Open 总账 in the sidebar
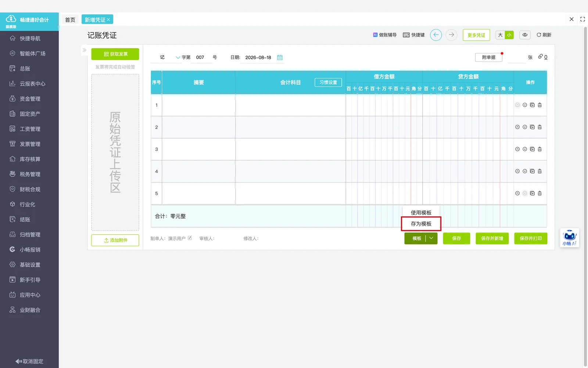The image size is (588, 368). (29, 68)
